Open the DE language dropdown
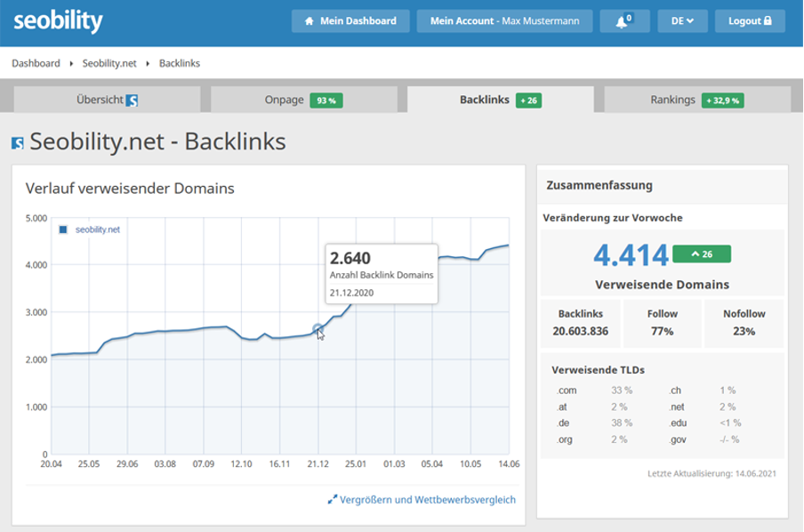Screen dimensions: 804x532 (682, 21)
